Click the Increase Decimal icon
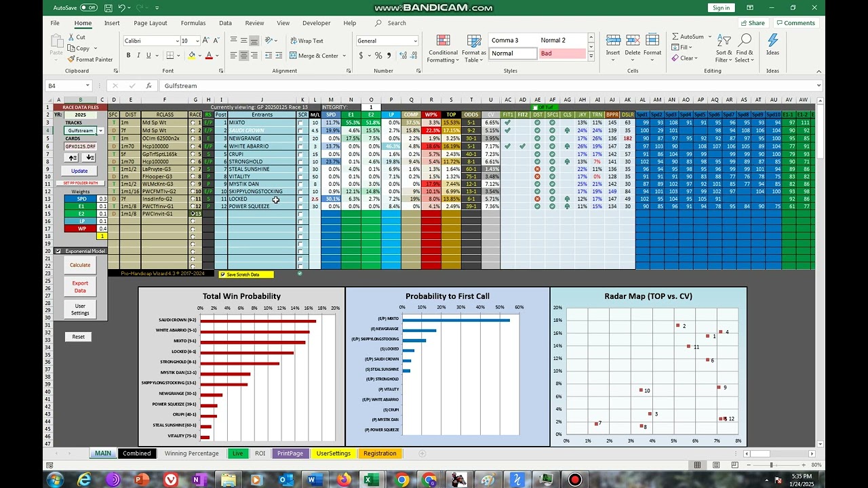This screenshot has height=488, width=868. (x=402, y=56)
